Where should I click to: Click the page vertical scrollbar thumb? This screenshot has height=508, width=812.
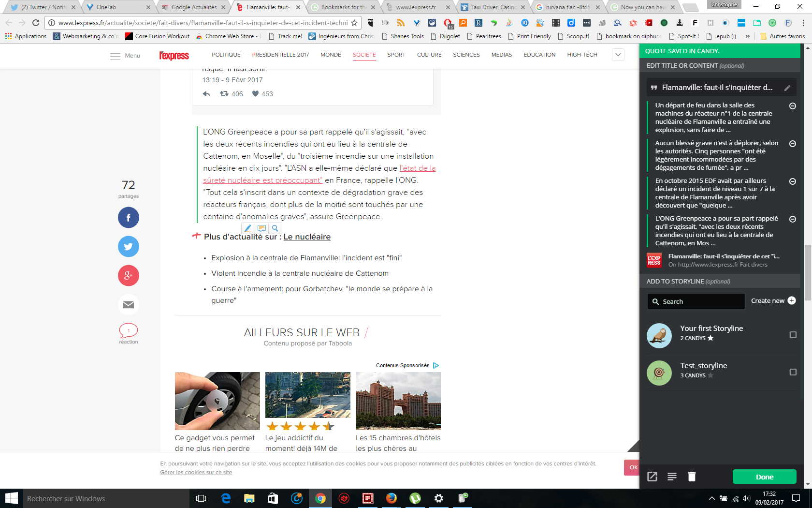tap(808, 273)
